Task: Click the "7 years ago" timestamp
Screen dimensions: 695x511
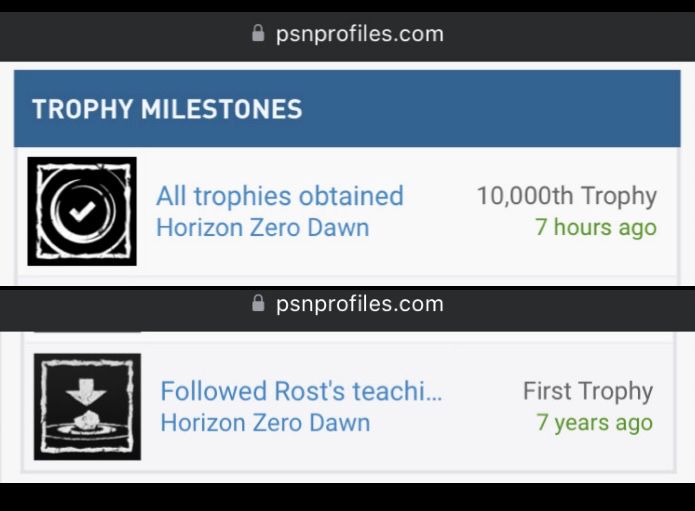Action: point(594,422)
